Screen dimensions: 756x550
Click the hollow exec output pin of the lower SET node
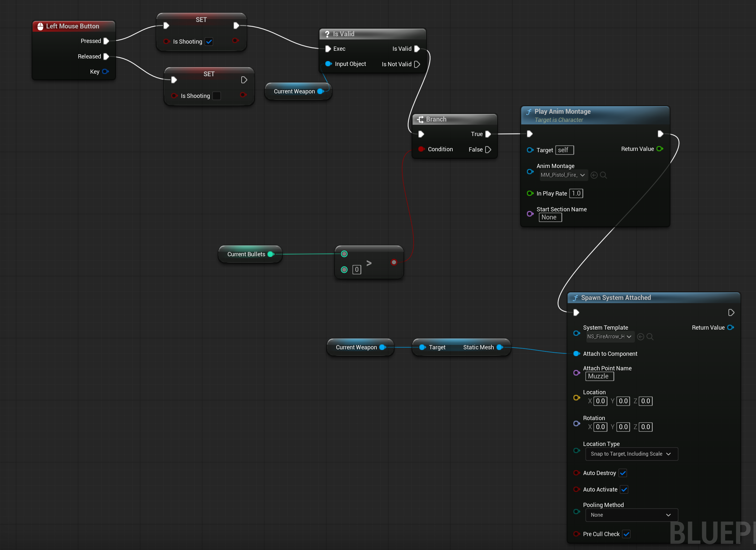(244, 80)
